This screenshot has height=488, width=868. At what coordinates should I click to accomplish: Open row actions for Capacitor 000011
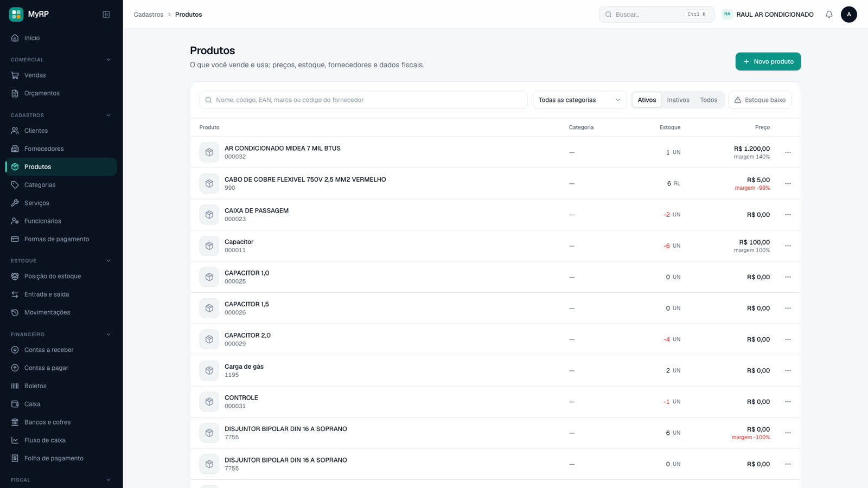pos(788,246)
